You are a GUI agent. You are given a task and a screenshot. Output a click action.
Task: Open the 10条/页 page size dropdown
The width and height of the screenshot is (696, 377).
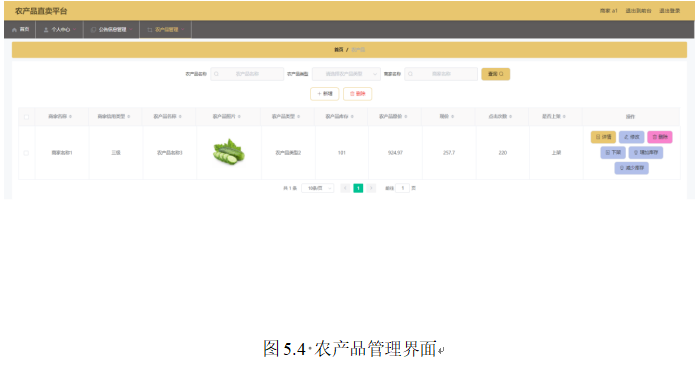pos(318,188)
